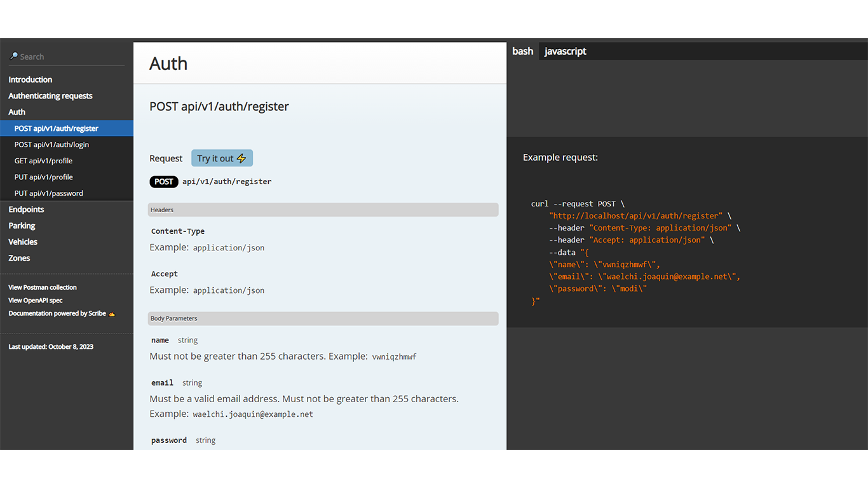The height and width of the screenshot is (488, 868).
Task: Go to Authenticating requests section
Action: pos(50,96)
